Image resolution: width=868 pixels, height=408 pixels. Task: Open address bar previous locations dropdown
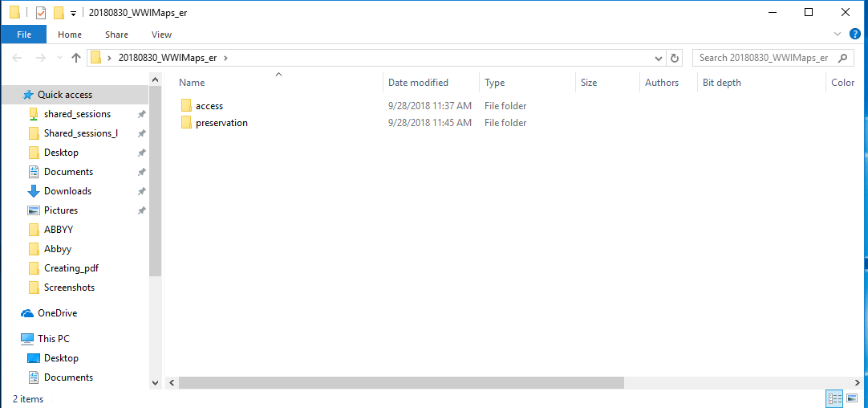click(658, 58)
